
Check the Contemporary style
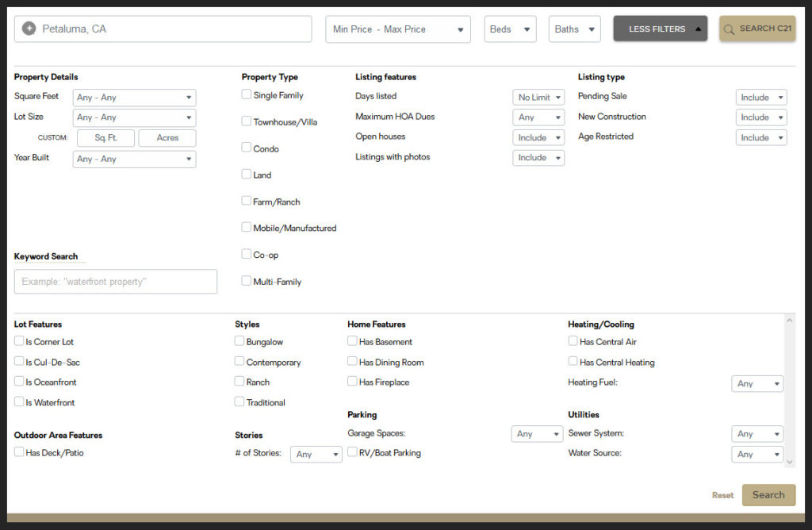(x=239, y=361)
